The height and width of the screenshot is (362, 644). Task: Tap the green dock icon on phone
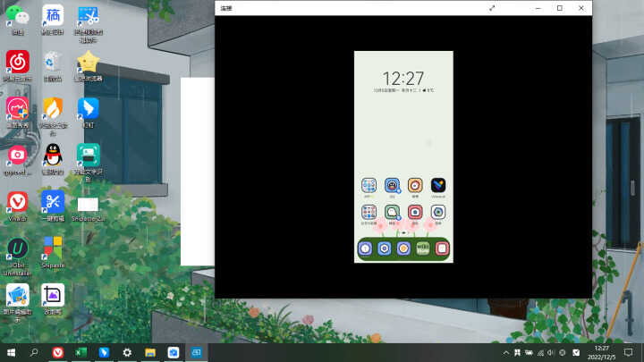pos(422,248)
